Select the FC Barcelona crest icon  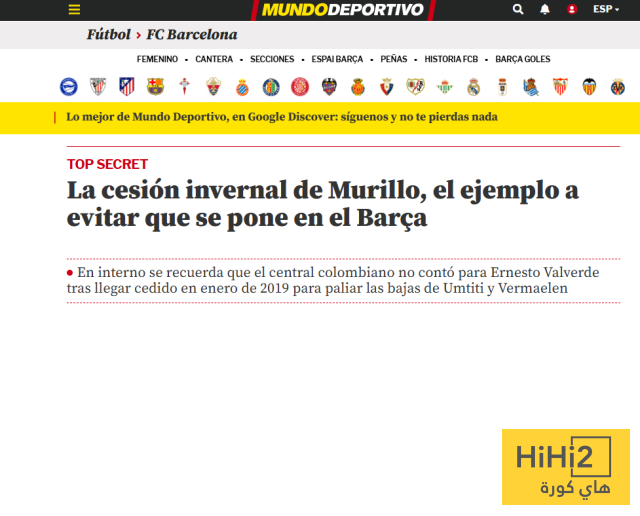pyautogui.click(x=155, y=86)
